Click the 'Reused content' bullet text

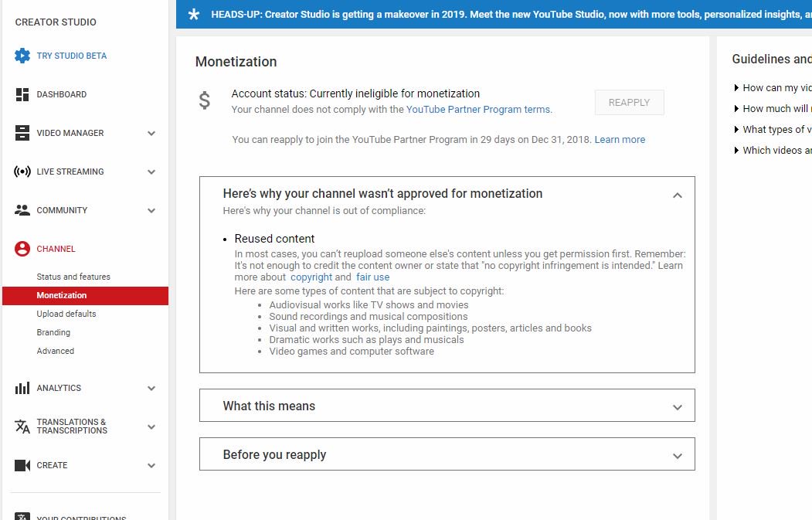tap(274, 239)
